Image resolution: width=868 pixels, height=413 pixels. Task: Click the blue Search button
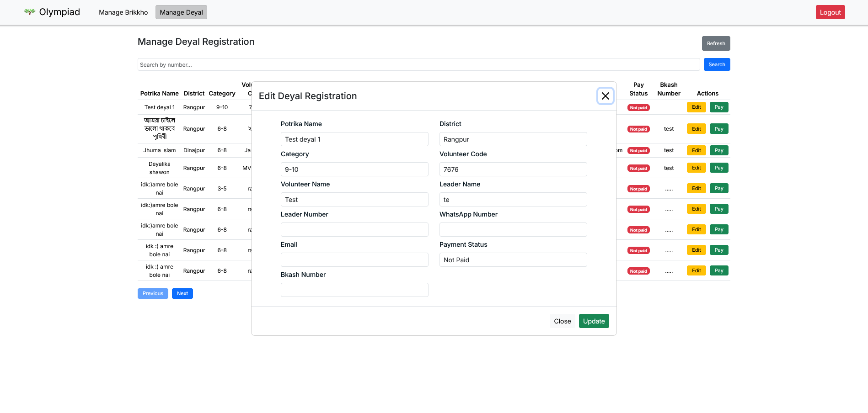pyautogui.click(x=716, y=64)
